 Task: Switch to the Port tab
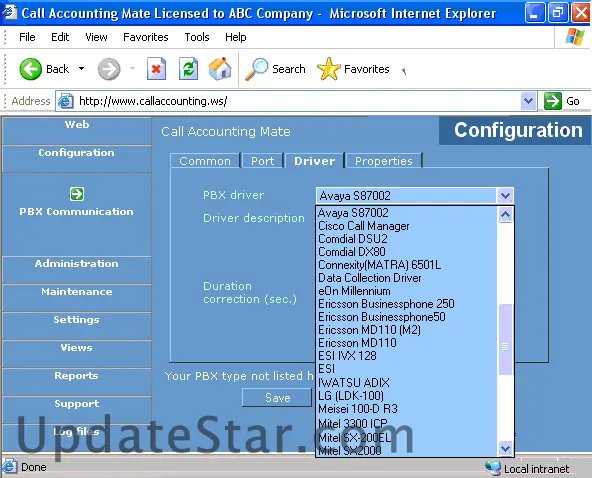(x=262, y=161)
